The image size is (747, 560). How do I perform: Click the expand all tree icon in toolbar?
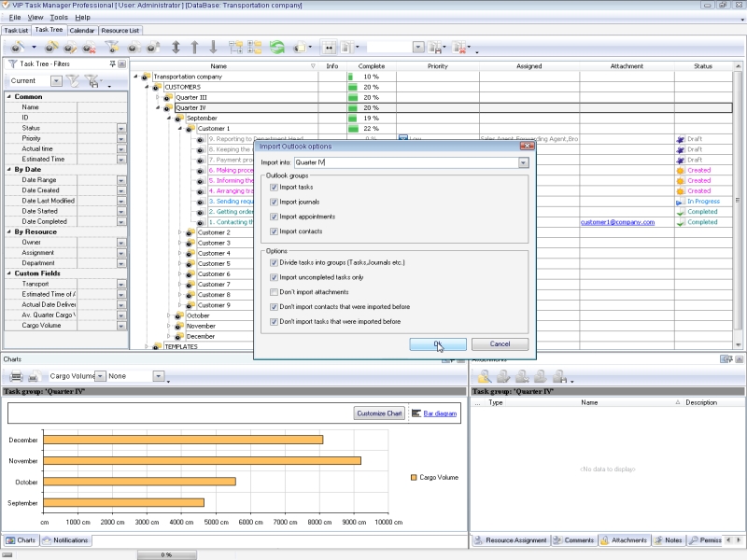(x=234, y=47)
